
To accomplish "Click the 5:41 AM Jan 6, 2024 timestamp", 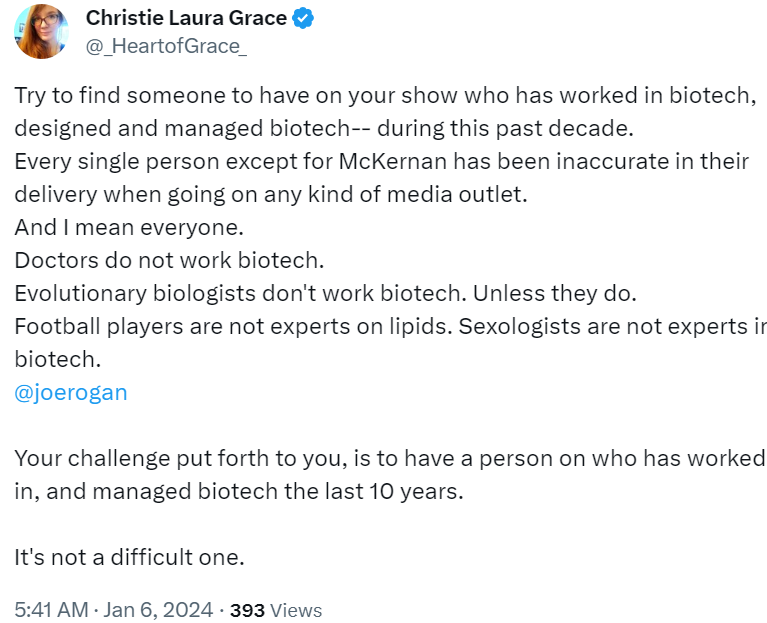I will point(114,609).
